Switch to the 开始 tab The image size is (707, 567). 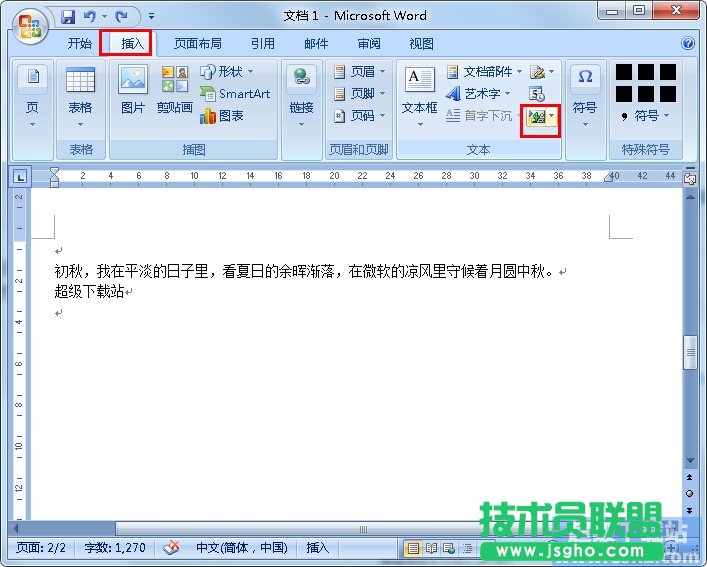pos(80,43)
